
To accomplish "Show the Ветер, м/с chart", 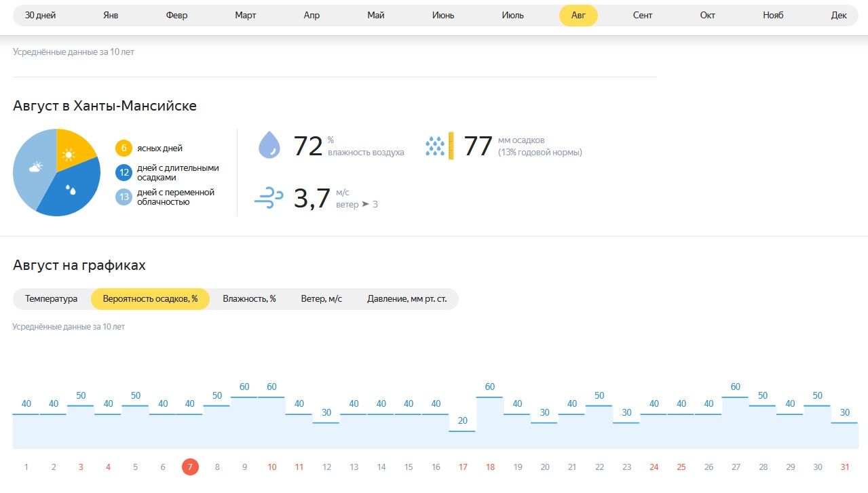I will [x=321, y=299].
